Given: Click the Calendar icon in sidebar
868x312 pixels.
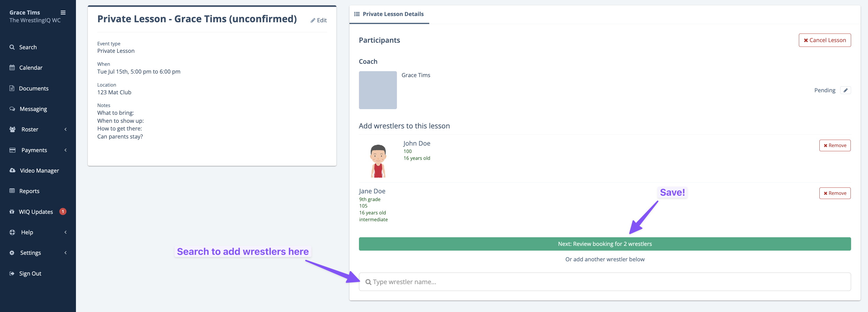Looking at the screenshot, I should tap(12, 68).
